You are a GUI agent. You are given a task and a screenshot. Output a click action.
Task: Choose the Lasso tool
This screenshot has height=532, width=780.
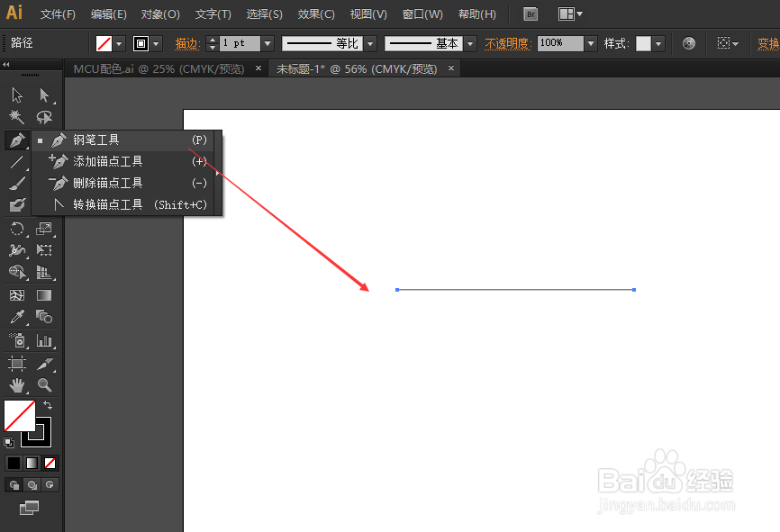coord(44,117)
